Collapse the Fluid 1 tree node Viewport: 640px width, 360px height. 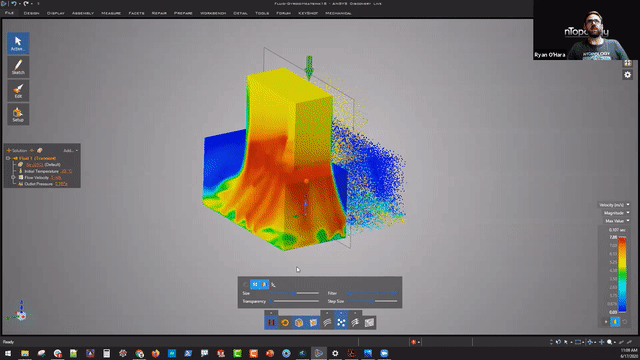click(8, 158)
